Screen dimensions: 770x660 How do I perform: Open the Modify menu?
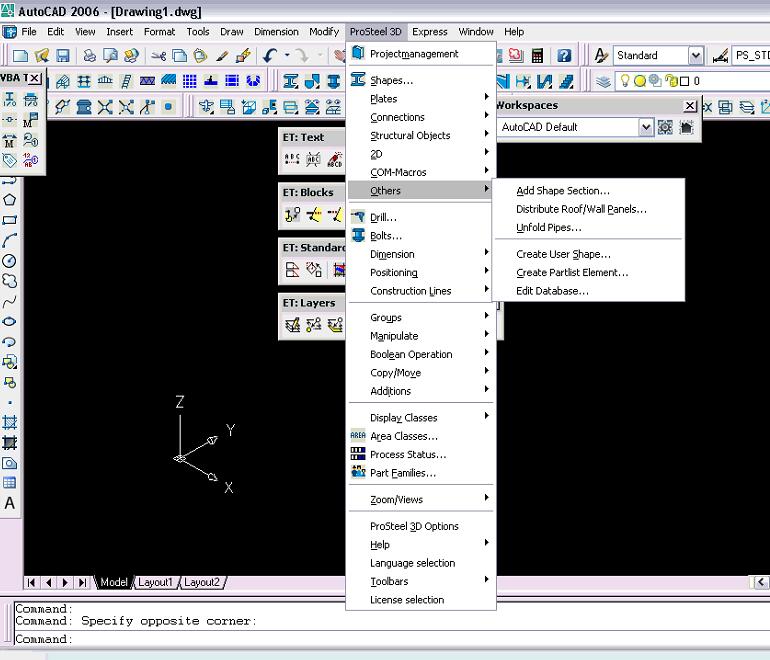(x=324, y=32)
